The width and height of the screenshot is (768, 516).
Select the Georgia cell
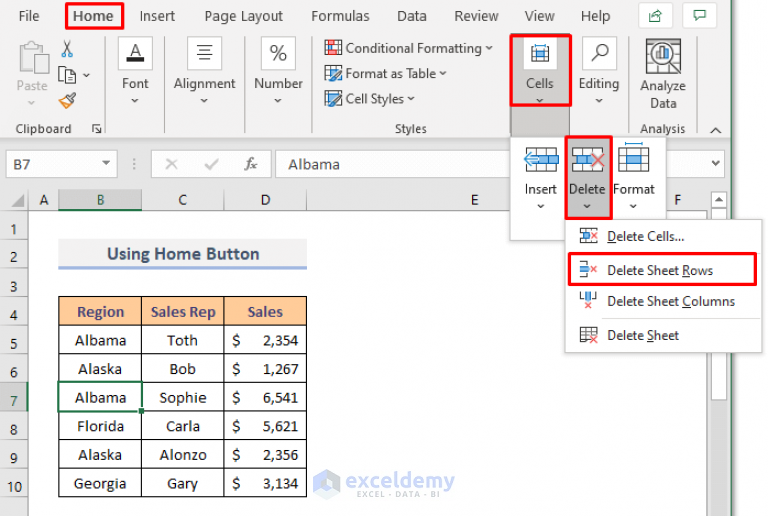[100, 483]
